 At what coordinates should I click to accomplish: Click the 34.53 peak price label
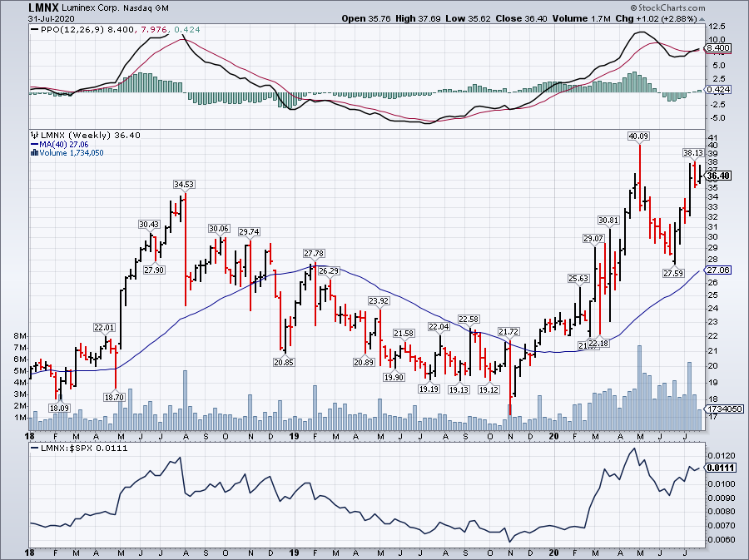click(184, 184)
